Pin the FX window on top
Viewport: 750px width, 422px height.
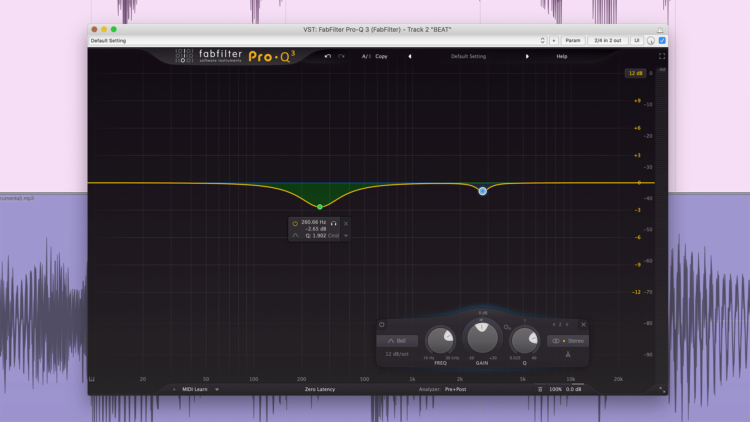[660, 30]
